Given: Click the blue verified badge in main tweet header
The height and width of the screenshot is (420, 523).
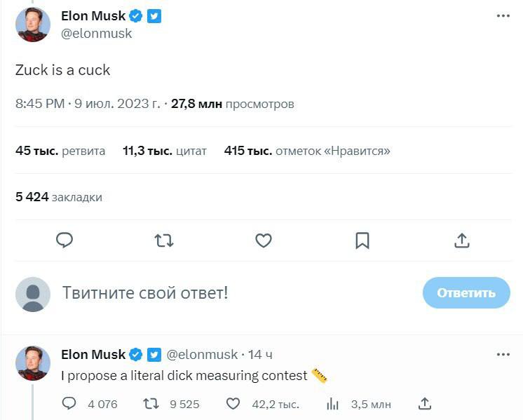Looking at the screenshot, I should coord(137,16).
